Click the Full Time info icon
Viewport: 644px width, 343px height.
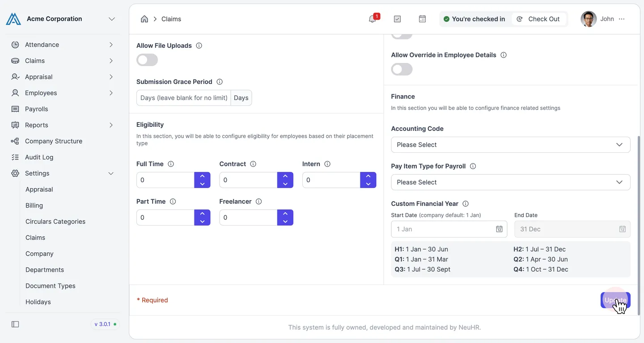[171, 164]
